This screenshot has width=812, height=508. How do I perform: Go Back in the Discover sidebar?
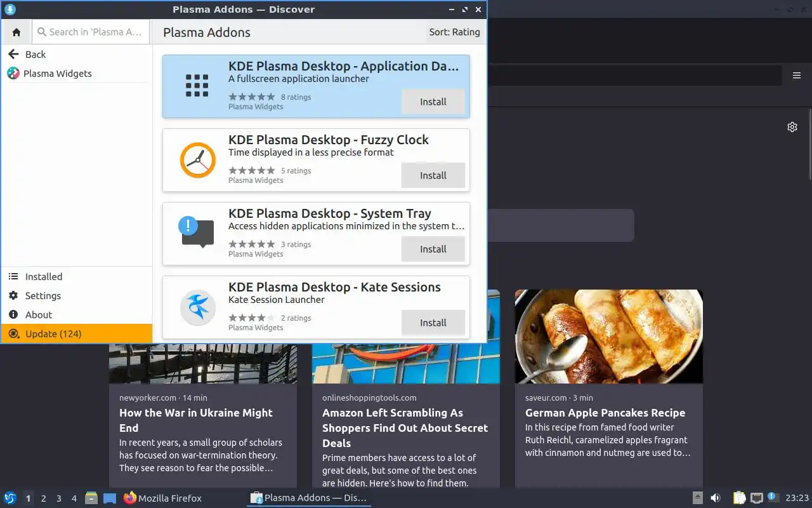pos(77,54)
